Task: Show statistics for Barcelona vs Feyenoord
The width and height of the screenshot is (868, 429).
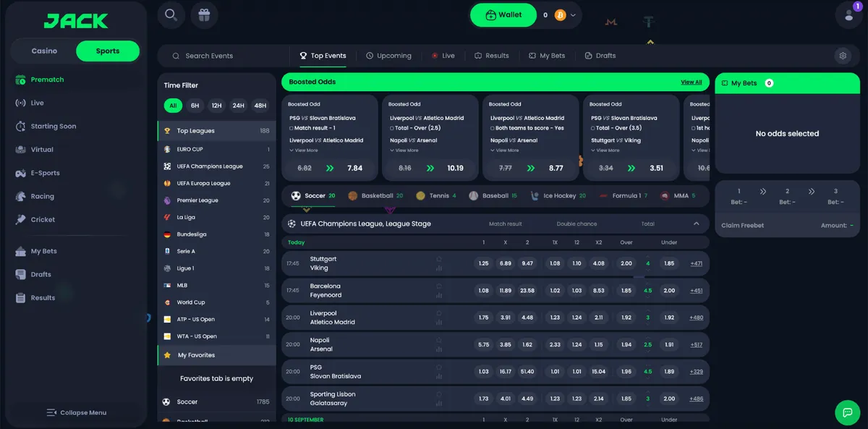Action: pos(439,295)
